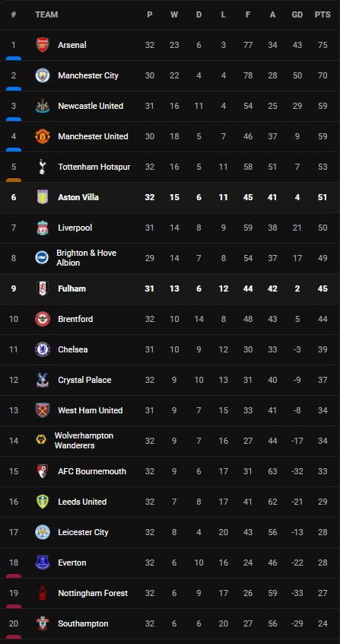Open the Fulham team name link
This screenshot has width=340, height=644.
71,289
